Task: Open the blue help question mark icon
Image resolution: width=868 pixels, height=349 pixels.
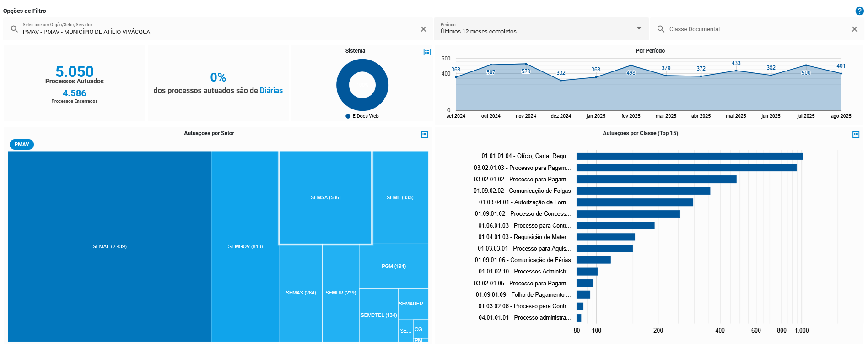Action: coord(859,11)
